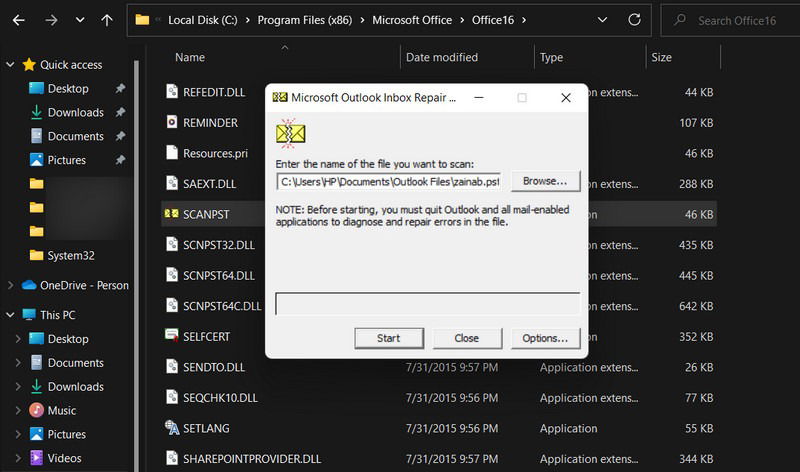The image size is (800, 472).
Task: Select the Pictures icon under This PC
Action: coord(36,434)
